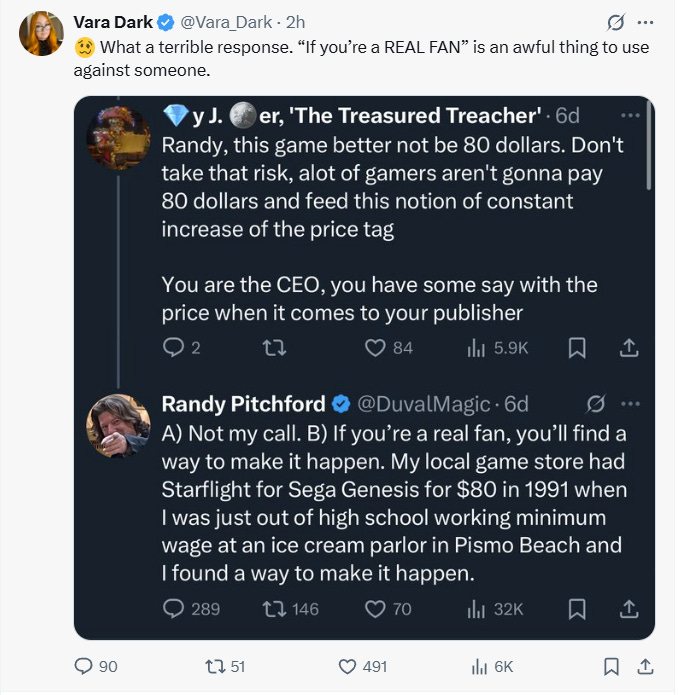Open more options on Randy Pitchford's quoted reply
The image size is (679, 695).
pos(630,404)
